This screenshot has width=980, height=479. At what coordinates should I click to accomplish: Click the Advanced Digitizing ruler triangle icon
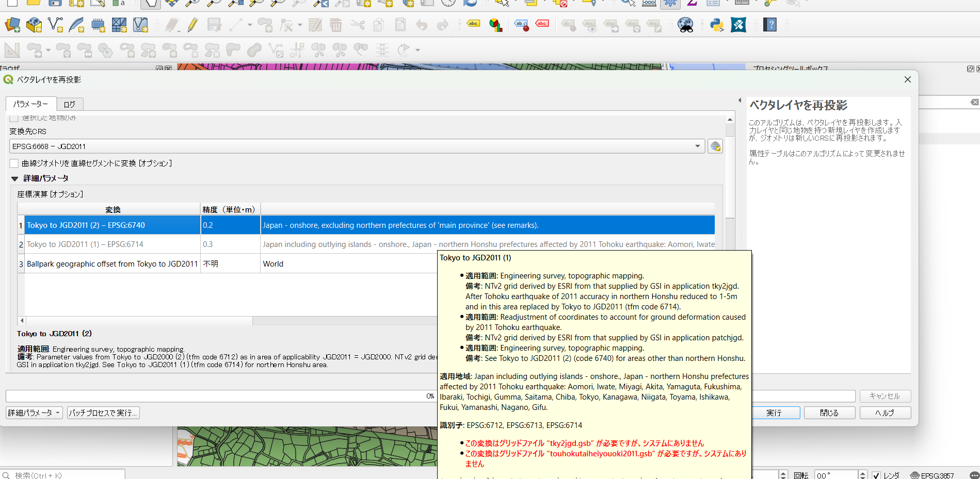[x=12, y=50]
